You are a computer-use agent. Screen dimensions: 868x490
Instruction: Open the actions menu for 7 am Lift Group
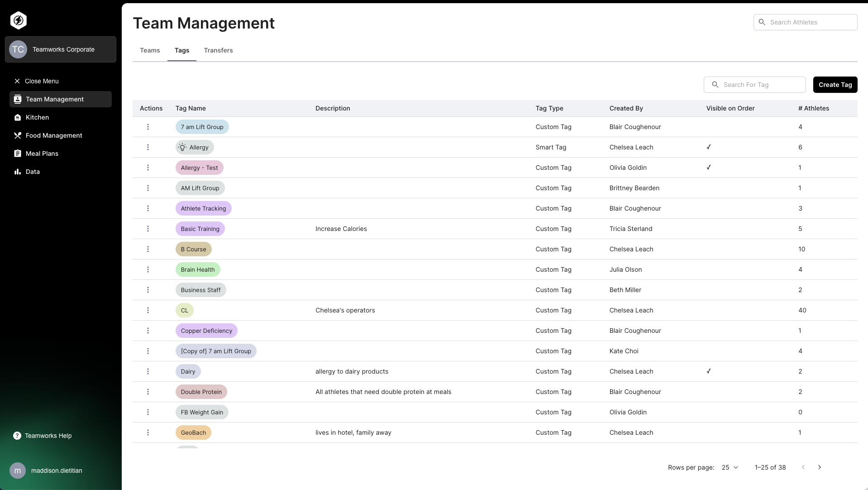click(148, 127)
